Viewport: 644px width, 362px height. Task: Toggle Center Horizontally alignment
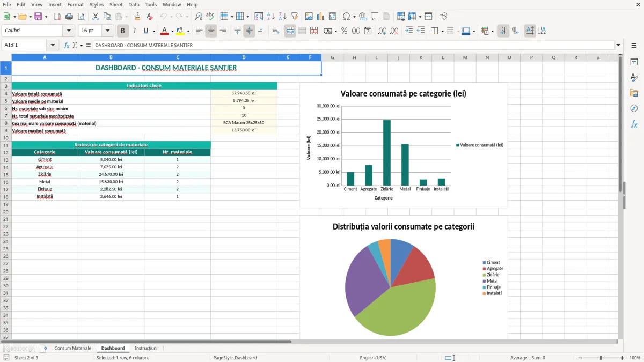point(211,31)
